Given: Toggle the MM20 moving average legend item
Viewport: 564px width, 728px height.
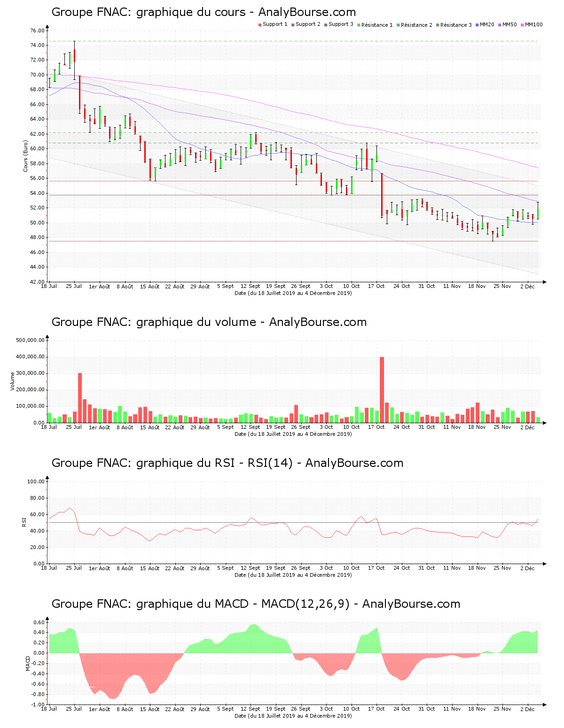Looking at the screenshot, I should pyautogui.click(x=485, y=24).
